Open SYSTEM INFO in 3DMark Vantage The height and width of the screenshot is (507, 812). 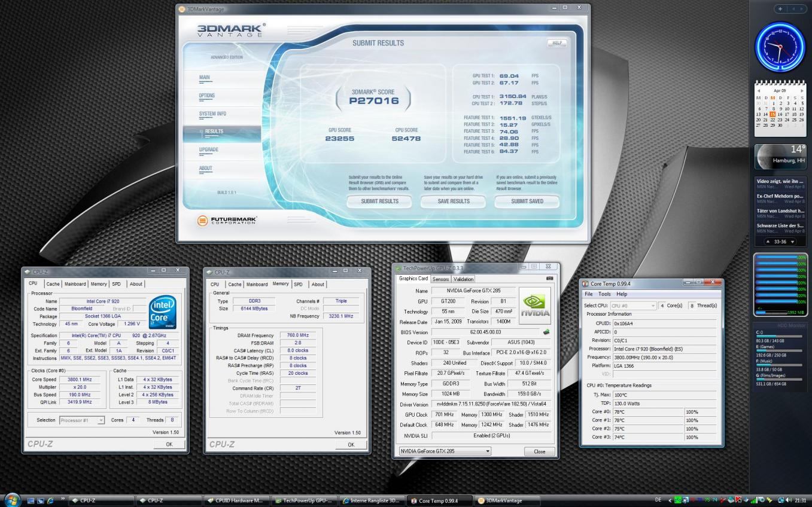(212, 114)
